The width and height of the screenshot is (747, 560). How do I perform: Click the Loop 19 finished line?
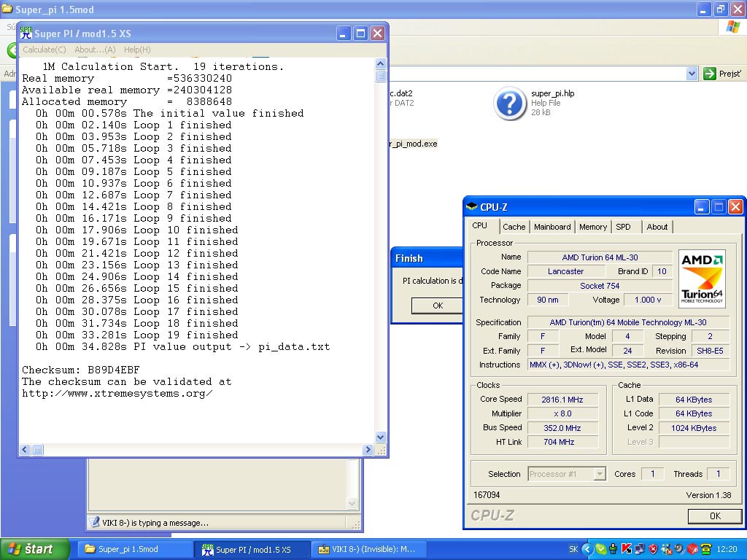[136, 335]
